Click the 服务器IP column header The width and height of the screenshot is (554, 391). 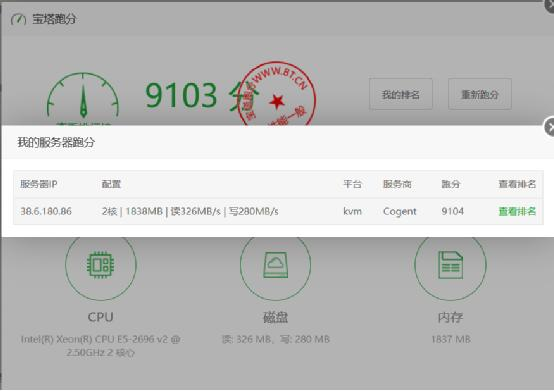pos(39,184)
